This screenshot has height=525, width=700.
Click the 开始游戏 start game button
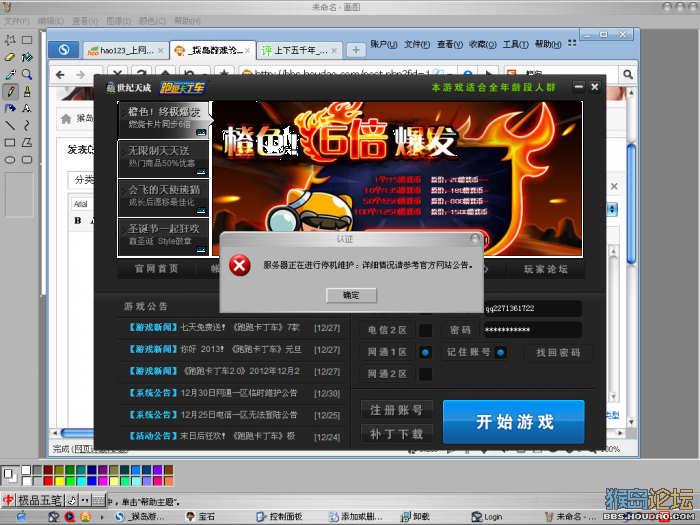point(514,422)
